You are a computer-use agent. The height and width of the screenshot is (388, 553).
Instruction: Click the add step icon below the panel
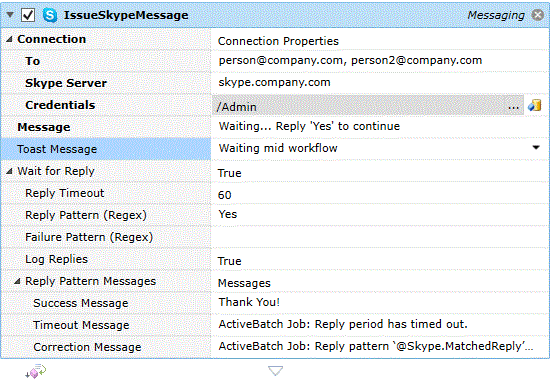[36, 371]
